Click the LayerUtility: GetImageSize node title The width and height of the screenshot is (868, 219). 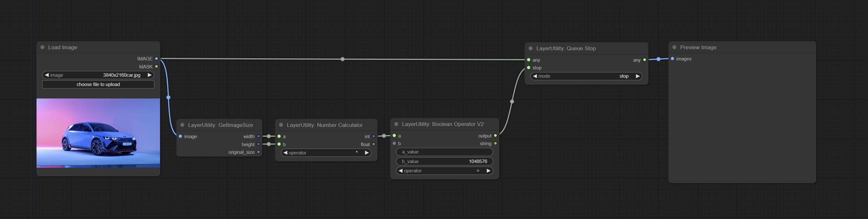coord(220,125)
